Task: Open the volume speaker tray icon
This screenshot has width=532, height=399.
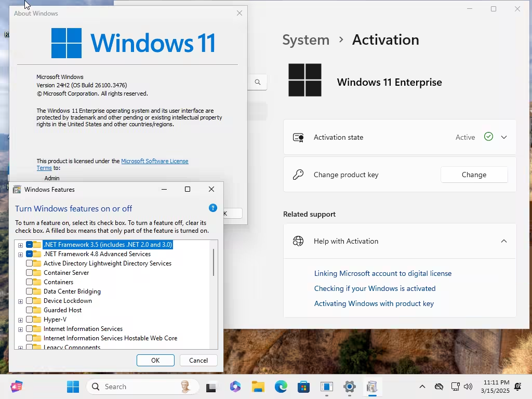Action: tap(468, 387)
